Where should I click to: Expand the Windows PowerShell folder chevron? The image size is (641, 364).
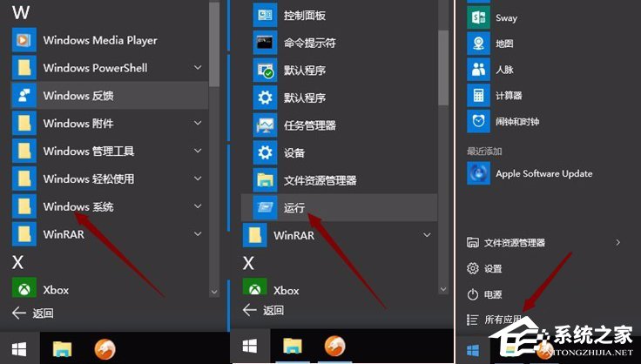click(x=198, y=67)
